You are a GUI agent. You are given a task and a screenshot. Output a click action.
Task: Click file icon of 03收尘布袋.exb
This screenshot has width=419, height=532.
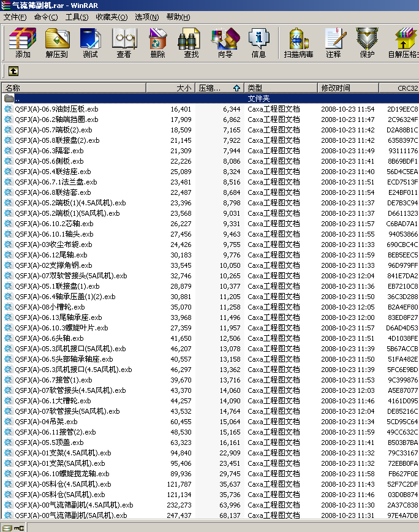(8, 245)
